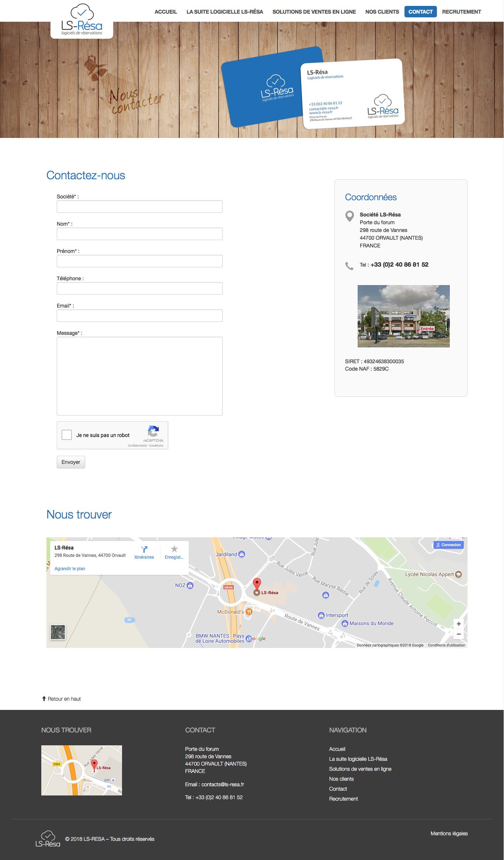Check the 'Je ne suis pas un robot' box
Viewport: 504px width, 860px height.
(x=67, y=435)
